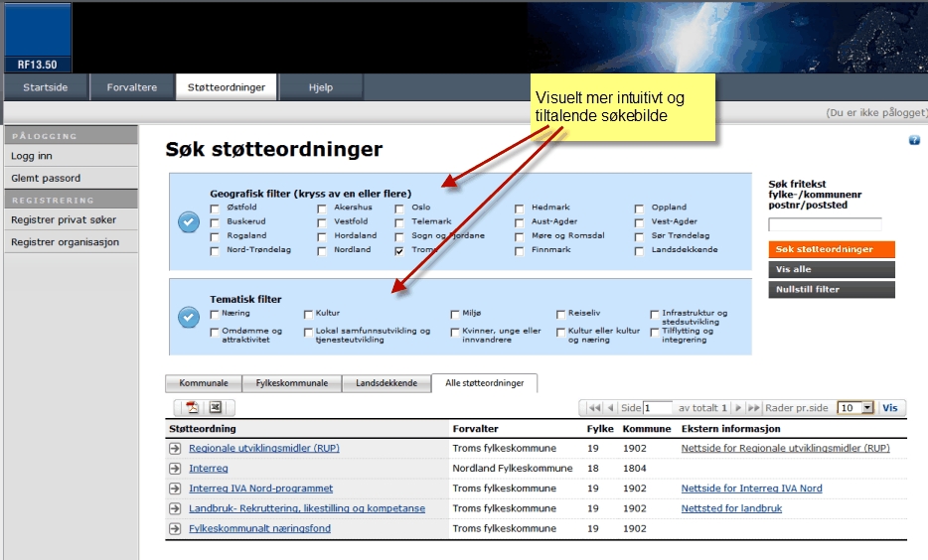Viewport: 928px width, 560px height.
Task: Enable the Finnmark checkbox
Action: point(519,251)
